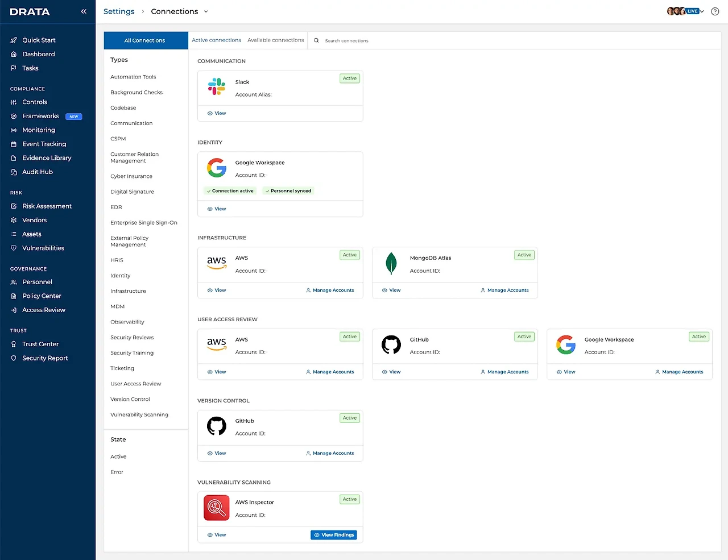Filter by Cyber Insurance type
This screenshot has height=560, width=728.
click(131, 176)
